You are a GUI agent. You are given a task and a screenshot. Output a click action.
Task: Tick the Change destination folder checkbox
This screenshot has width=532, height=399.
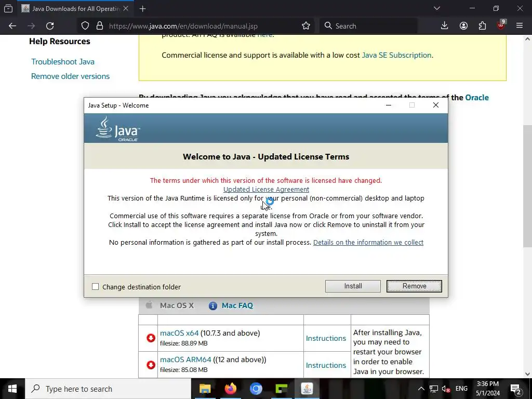[96, 287]
